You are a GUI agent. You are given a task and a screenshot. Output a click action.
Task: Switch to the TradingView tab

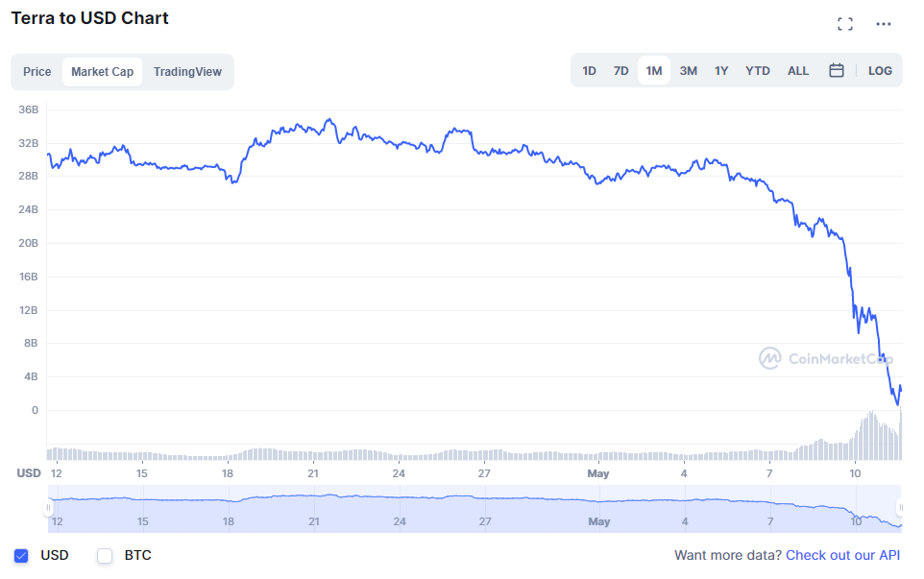click(187, 72)
